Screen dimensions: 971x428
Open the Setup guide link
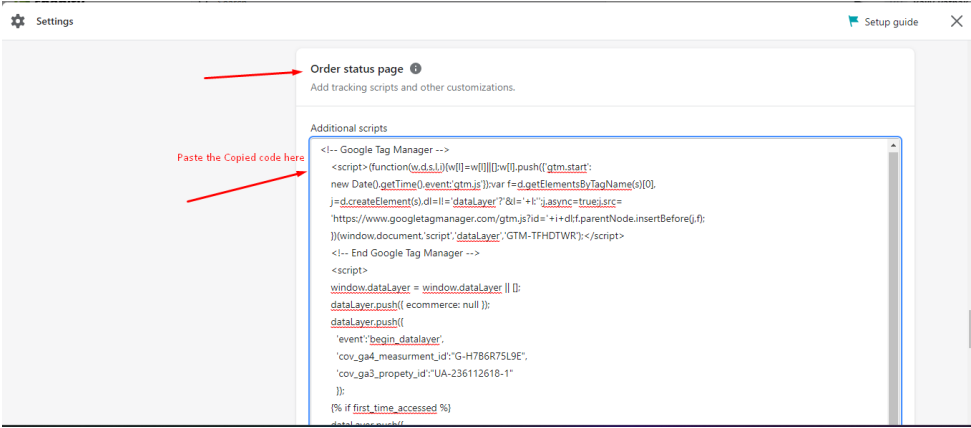891,22
